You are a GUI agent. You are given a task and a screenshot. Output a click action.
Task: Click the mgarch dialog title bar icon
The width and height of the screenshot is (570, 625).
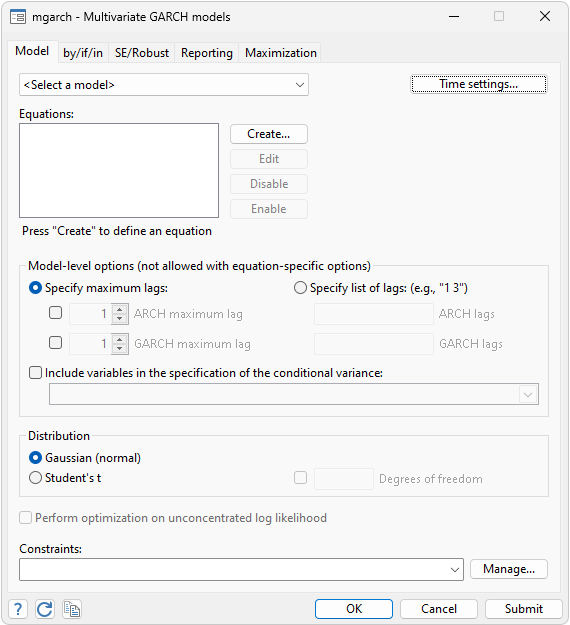(18, 17)
